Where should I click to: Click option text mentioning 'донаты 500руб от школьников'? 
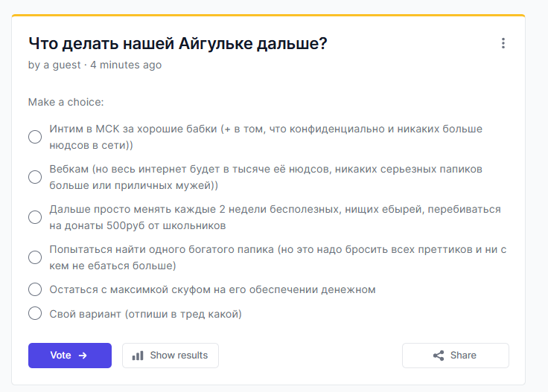tap(275, 217)
